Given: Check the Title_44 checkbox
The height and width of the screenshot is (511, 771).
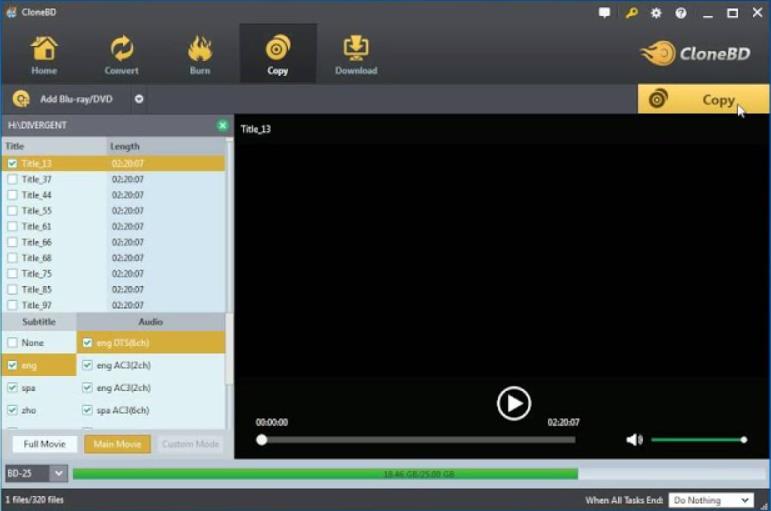Looking at the screenshot, I should [12, 195].
